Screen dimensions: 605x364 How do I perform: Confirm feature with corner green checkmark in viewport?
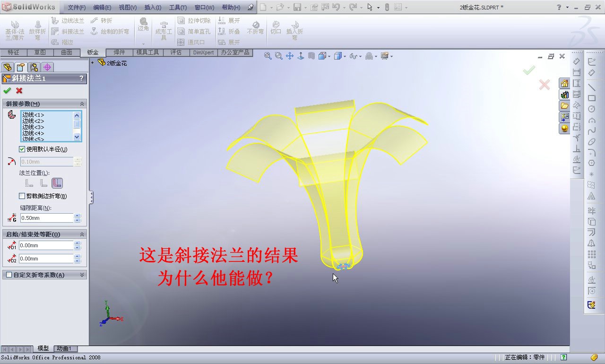(529, 70)
